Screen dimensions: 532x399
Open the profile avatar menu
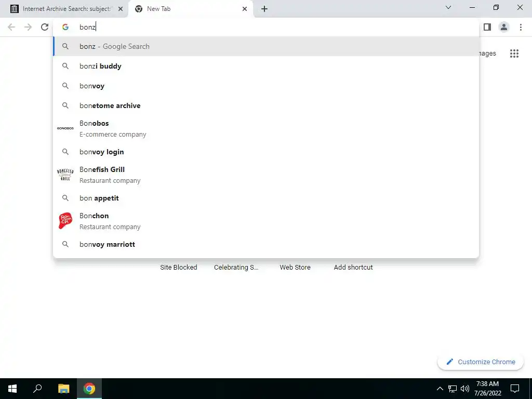click(x=504, y=27)
